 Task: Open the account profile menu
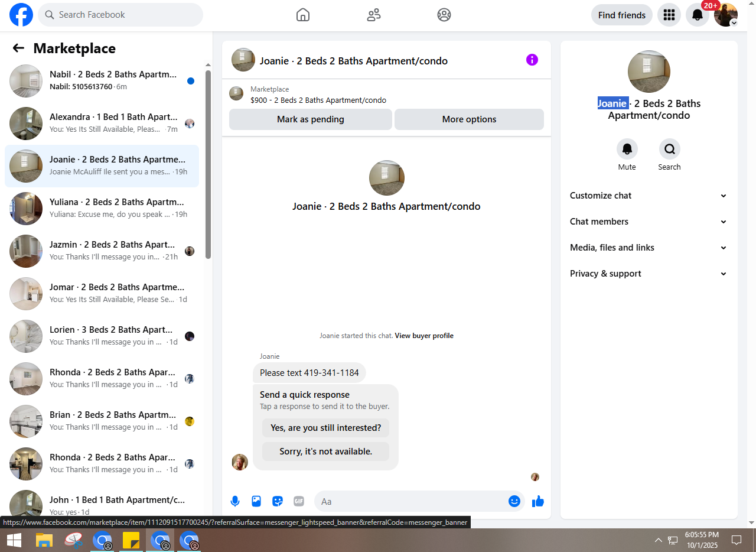(x=726, y=15)
